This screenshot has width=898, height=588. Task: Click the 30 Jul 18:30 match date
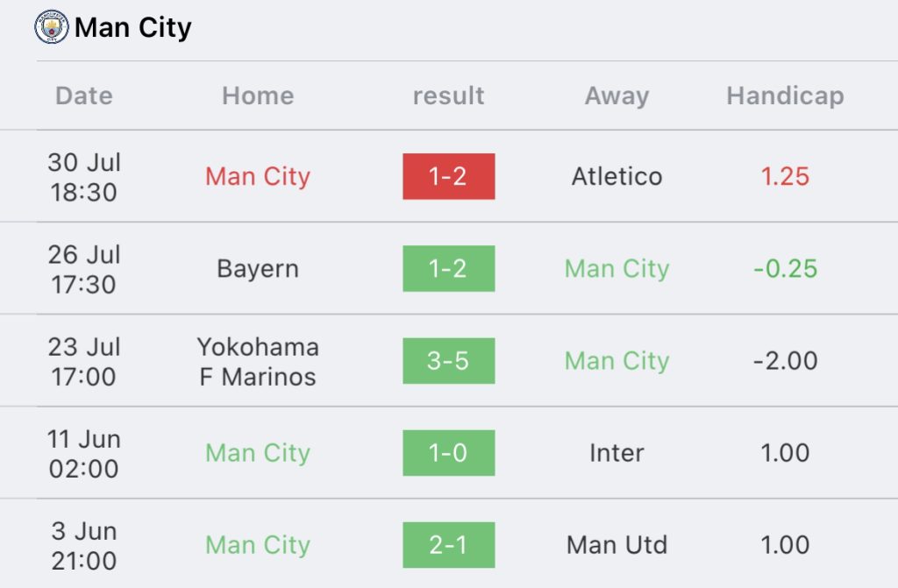coord(84,177)
